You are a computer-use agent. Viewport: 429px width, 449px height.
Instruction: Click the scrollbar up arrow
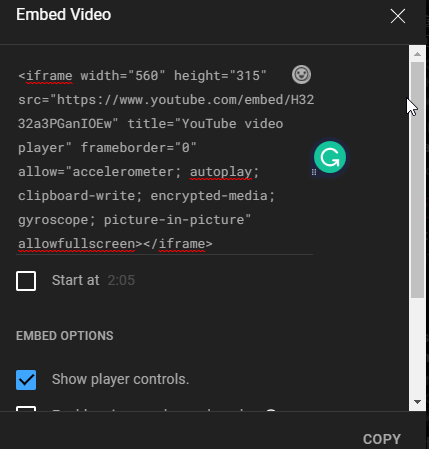tap(417, 54)
